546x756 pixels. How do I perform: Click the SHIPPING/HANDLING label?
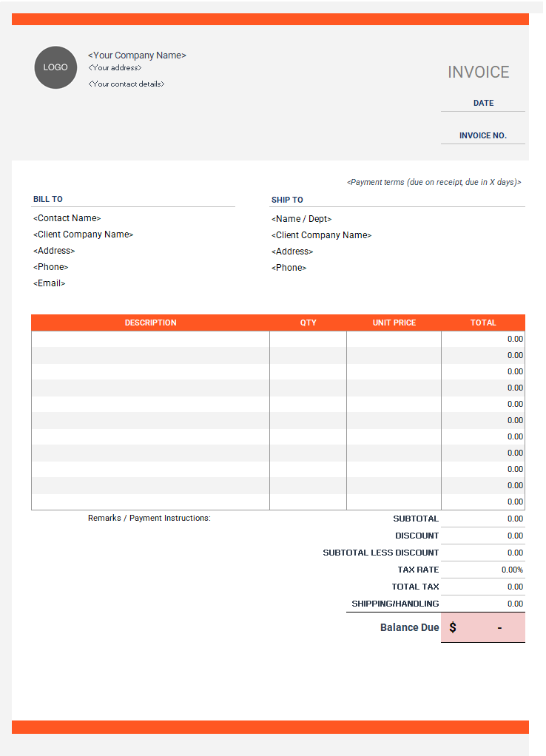pyautogui.click(x=395, y=604)
